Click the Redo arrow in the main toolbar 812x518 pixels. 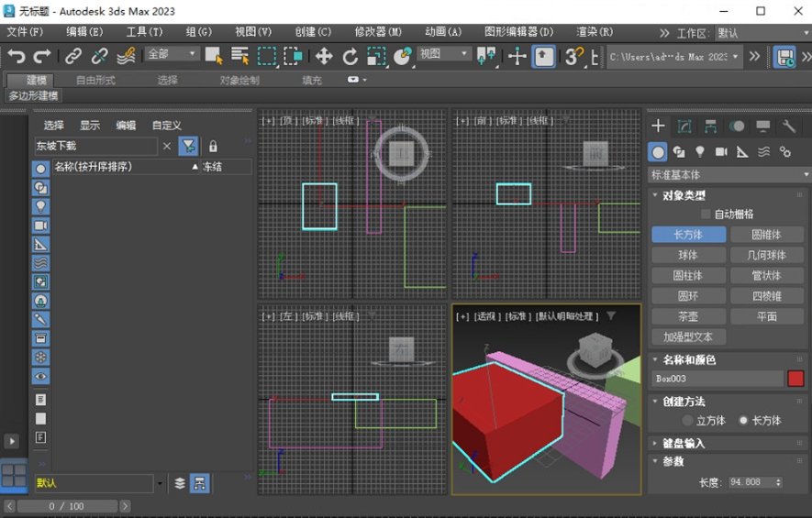tap(42, 56)
